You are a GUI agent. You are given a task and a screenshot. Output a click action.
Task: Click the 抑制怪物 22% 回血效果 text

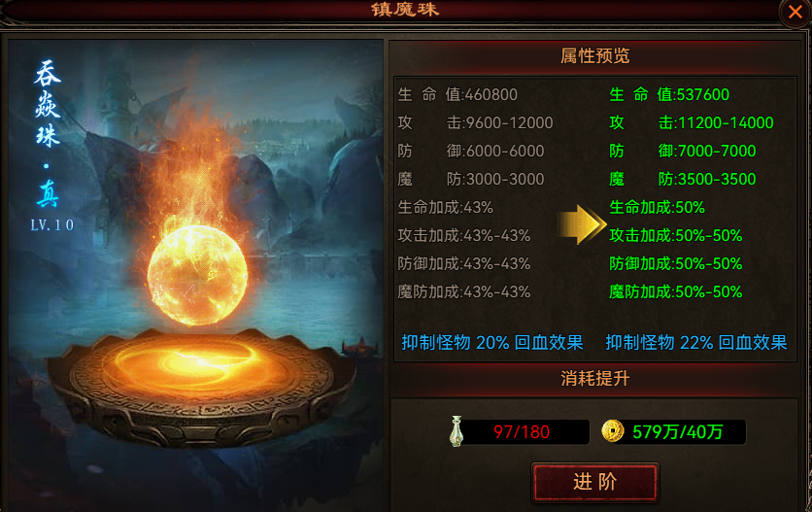tap(696, 343)
